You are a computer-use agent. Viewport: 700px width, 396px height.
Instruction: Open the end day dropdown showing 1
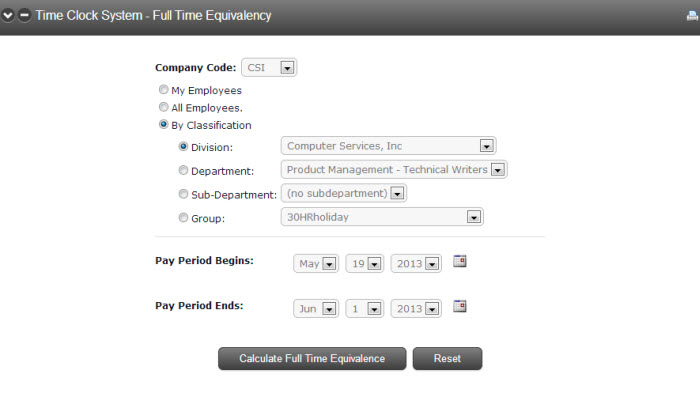[x=364, y=308]
